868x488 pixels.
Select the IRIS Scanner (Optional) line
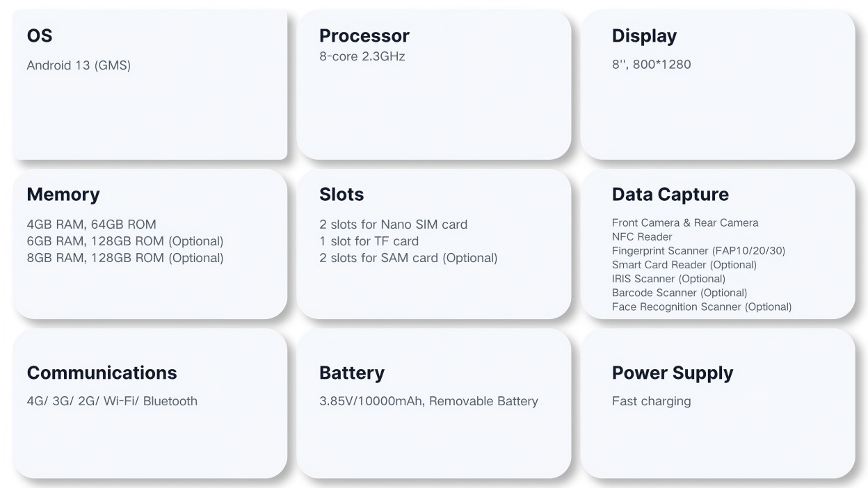pyautogui.click(x=668, y=279)
